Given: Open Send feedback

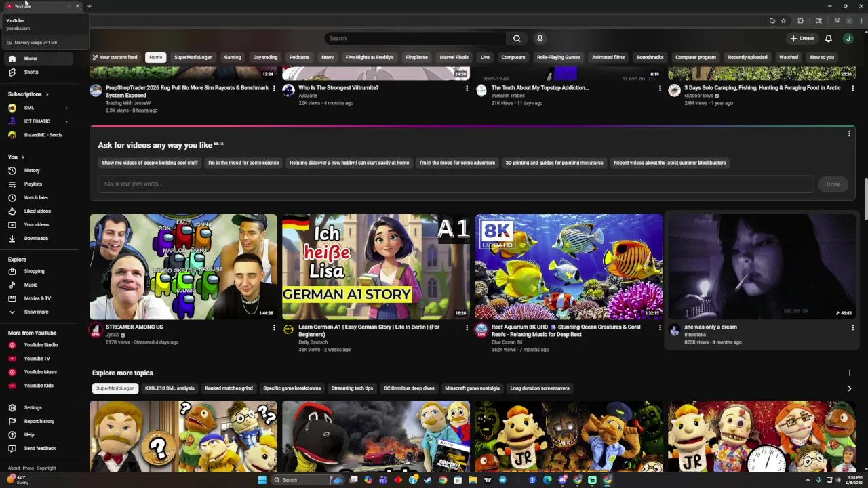Looking at the screenshot, I should (40, 448).
